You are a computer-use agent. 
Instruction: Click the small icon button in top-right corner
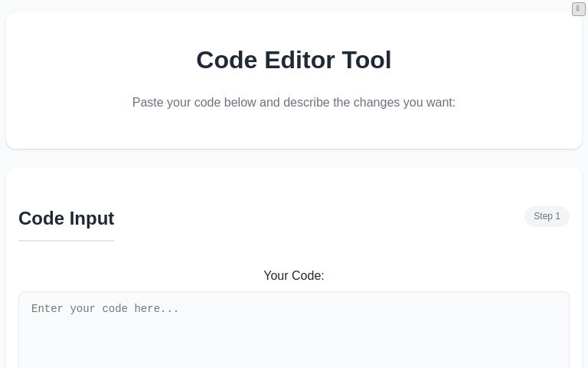click(578, 9)
